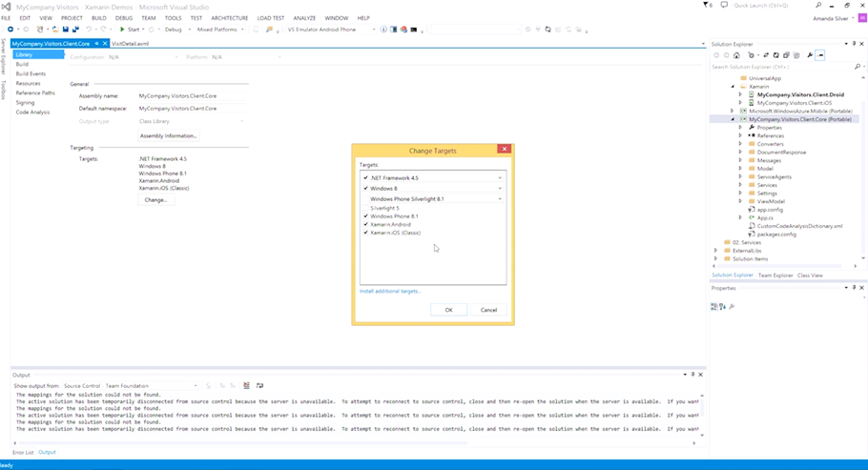Click the user avatar badge
The width and height of the screenshot is (868, 470).
pos(862,18)
